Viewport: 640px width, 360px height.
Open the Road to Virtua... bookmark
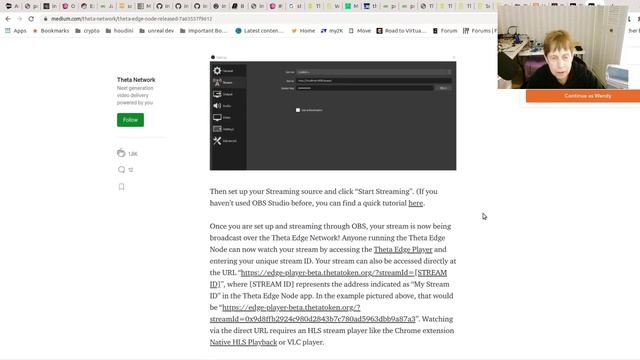pos(401,31)
